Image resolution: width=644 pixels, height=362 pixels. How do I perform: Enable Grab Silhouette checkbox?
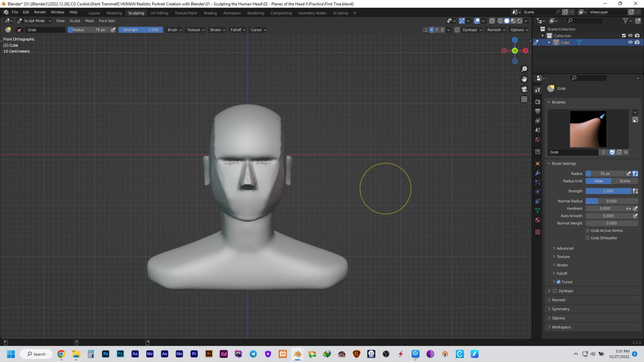pyautogui.click(x=587, y=238)
